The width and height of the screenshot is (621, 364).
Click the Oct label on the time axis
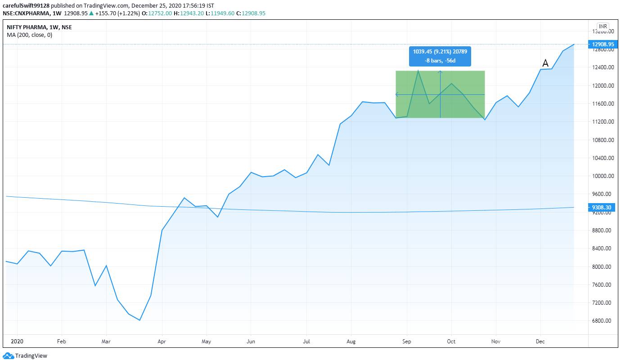point(451,342)
